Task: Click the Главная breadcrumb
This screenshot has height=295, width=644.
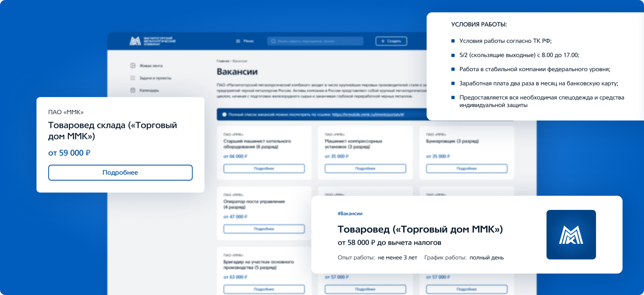Action: (x=223, y=61)
